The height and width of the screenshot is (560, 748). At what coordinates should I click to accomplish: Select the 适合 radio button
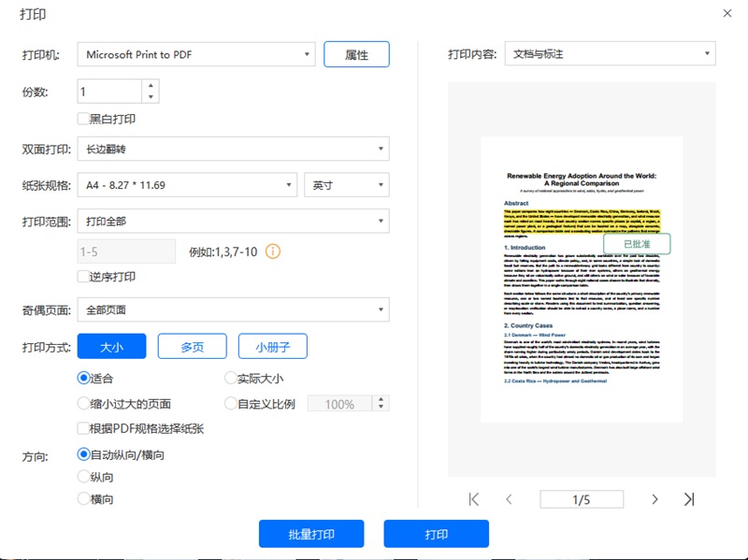coord(83,379)
